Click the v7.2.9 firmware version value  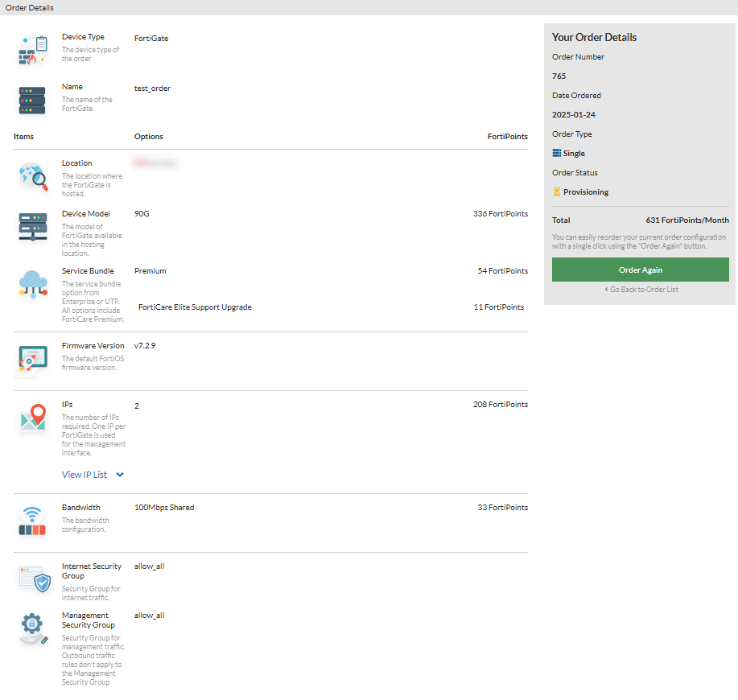[x=145, y=346]
